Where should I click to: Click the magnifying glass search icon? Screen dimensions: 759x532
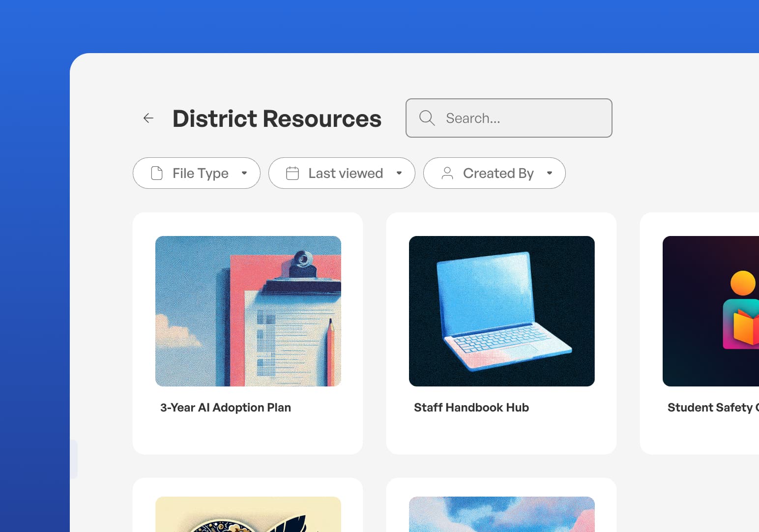coord(427,118)
